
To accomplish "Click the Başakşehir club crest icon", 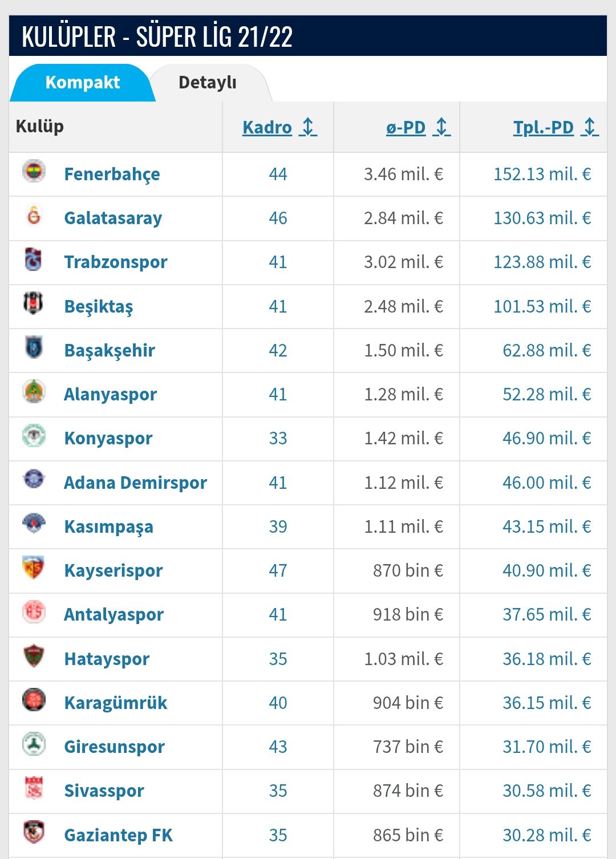I will (x=34, y=347).
